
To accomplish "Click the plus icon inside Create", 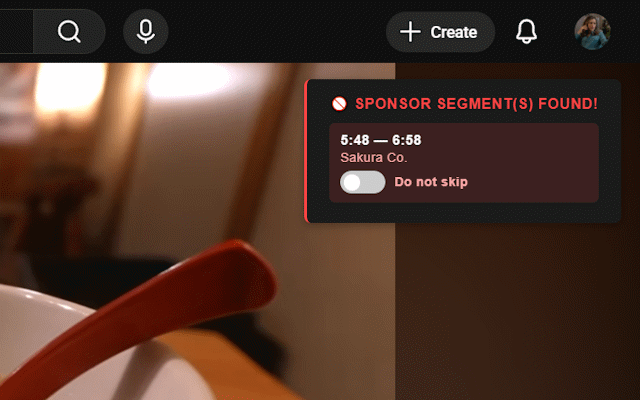I will pyautogui.click(x=410, y=32).
